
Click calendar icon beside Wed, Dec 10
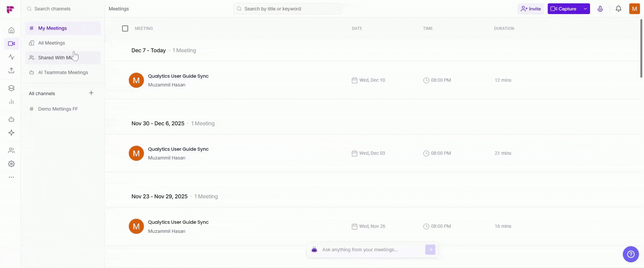tap(354, 80)
